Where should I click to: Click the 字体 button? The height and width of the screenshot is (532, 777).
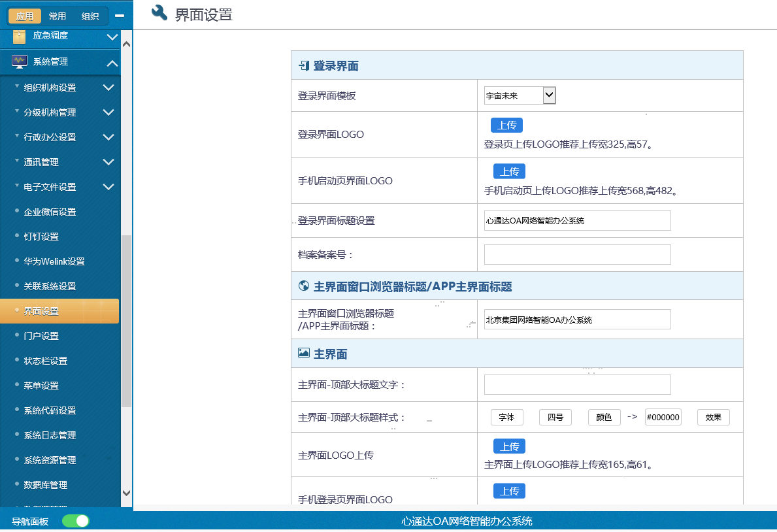click(x=507, y=418)
